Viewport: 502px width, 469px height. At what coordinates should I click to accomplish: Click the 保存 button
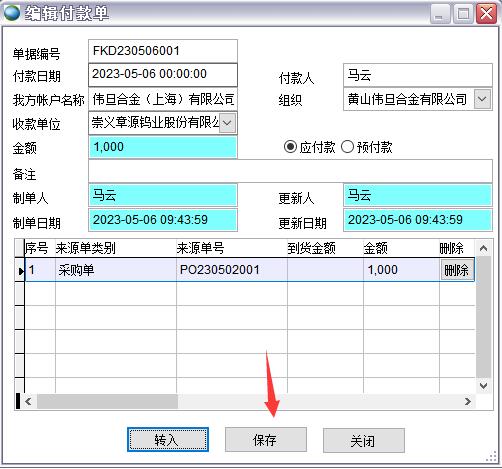coord(266,440)
